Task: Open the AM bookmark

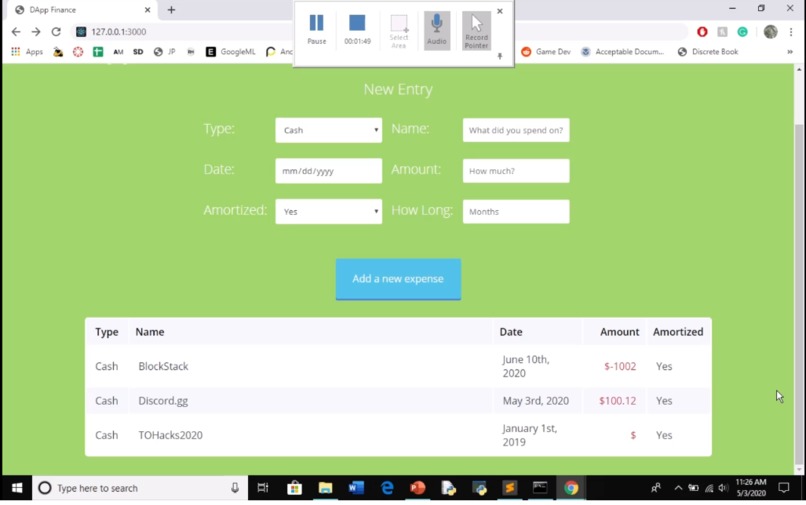Action: (118, 51)
